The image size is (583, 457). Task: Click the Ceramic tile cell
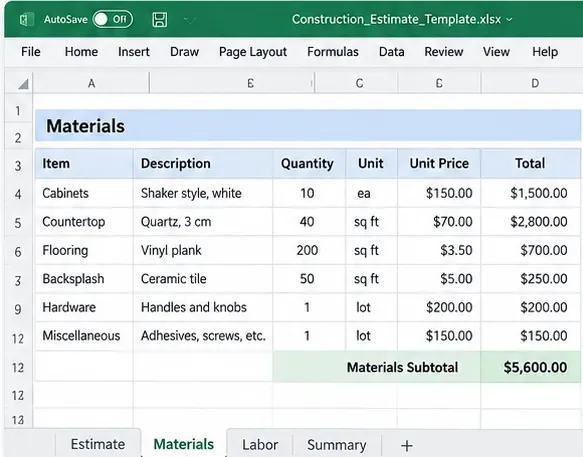[x=203, y=279]
